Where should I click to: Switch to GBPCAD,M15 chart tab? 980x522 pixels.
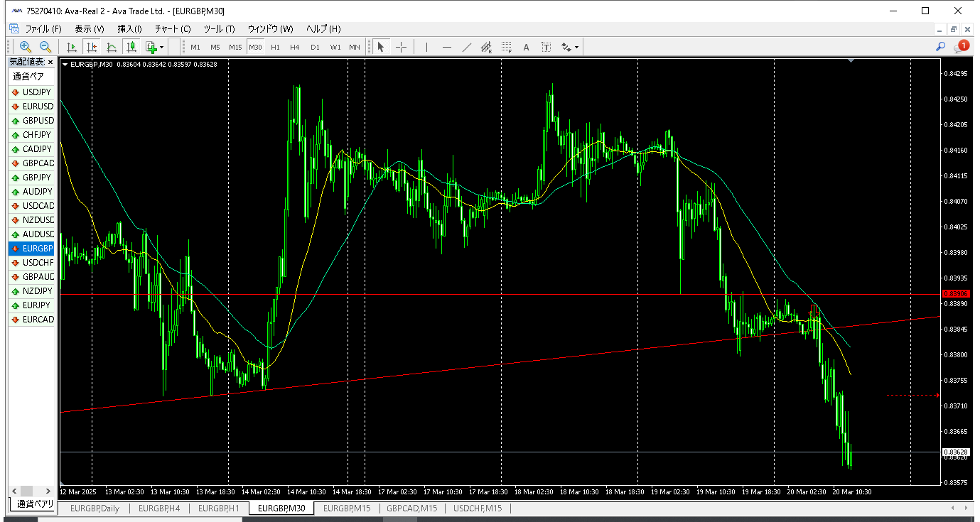(x=412, y=509)
